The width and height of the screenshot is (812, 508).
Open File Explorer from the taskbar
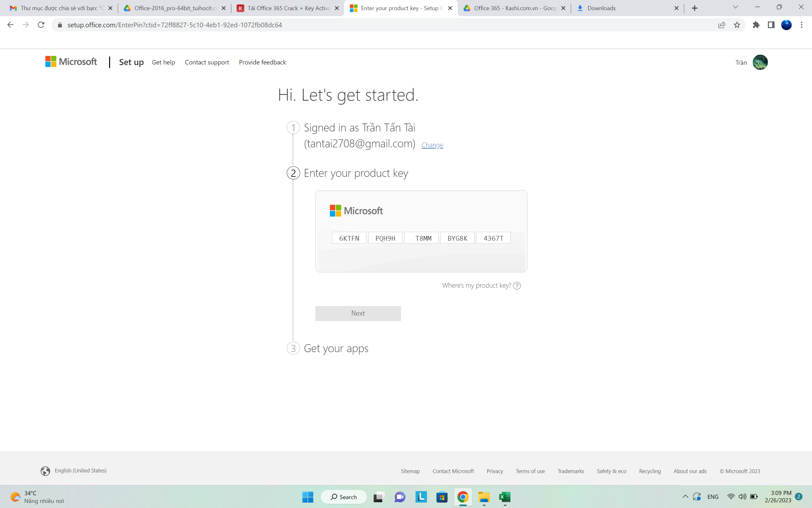click(x=484, y=497)
